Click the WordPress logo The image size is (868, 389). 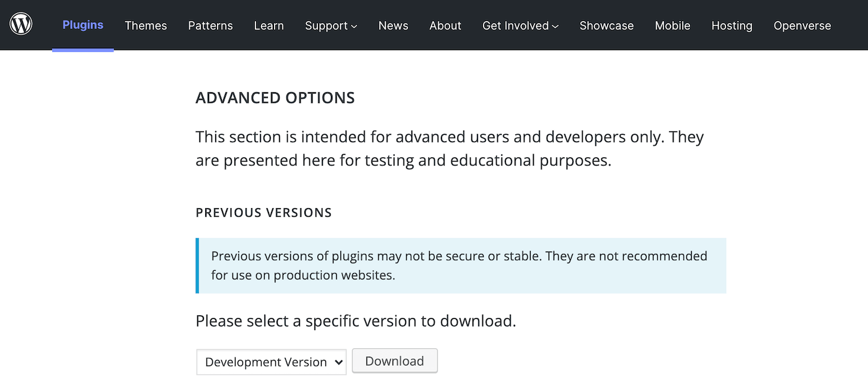21,25
